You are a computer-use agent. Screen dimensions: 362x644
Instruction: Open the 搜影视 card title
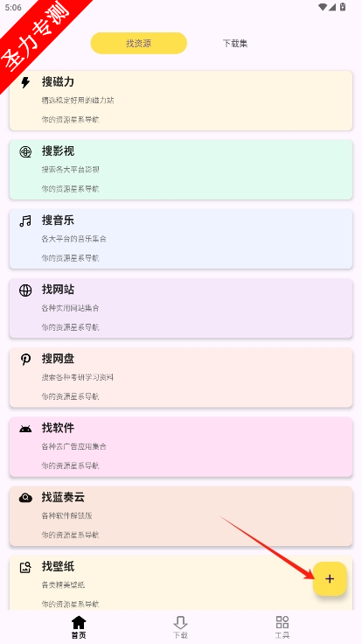[58, 151]
